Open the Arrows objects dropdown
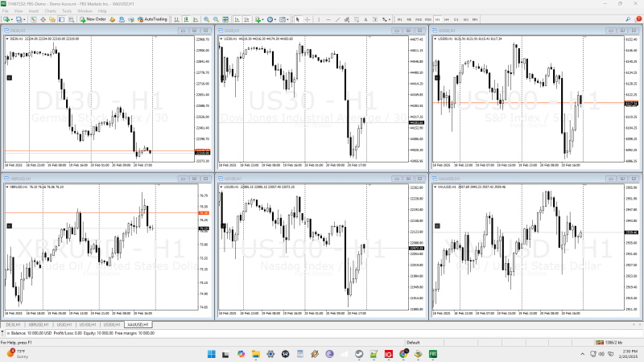Screen dimensions: 644x362 point(386,19)
